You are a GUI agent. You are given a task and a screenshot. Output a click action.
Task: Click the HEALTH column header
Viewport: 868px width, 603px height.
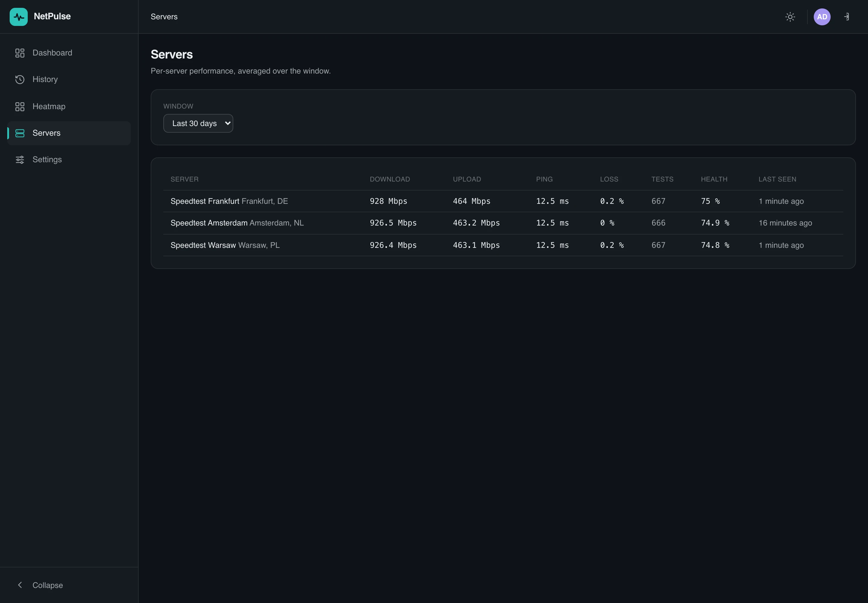[714, 179]
